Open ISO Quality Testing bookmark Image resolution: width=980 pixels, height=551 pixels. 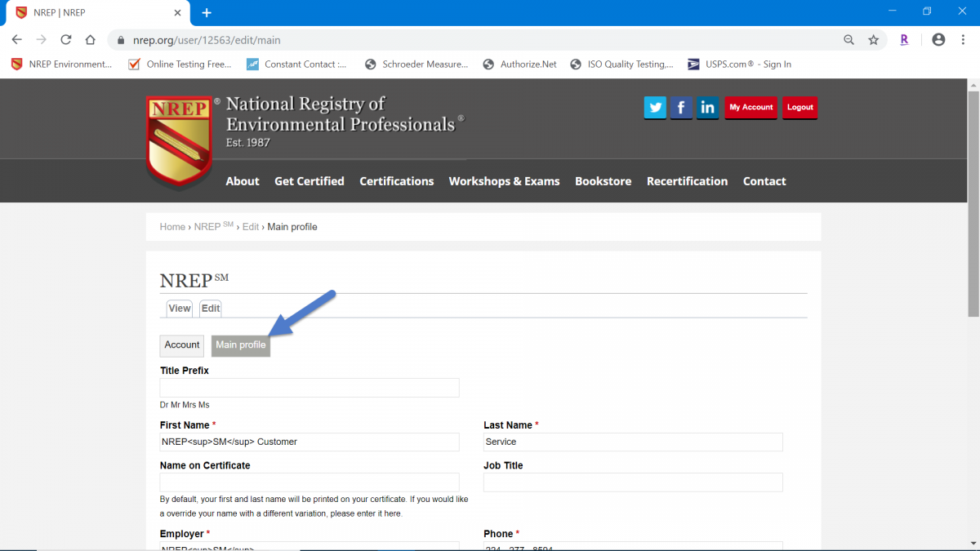tap(622, 64)
